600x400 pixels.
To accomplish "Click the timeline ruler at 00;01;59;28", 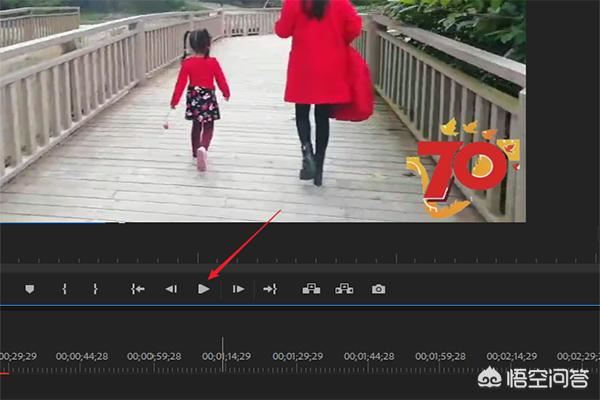I will coord(441,356).
